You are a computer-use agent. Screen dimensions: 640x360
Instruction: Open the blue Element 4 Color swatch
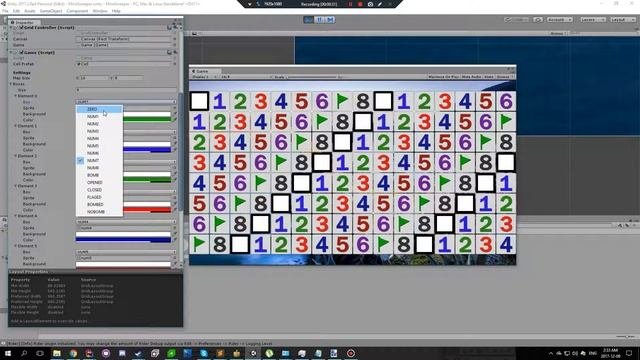[x=123, y=240]
